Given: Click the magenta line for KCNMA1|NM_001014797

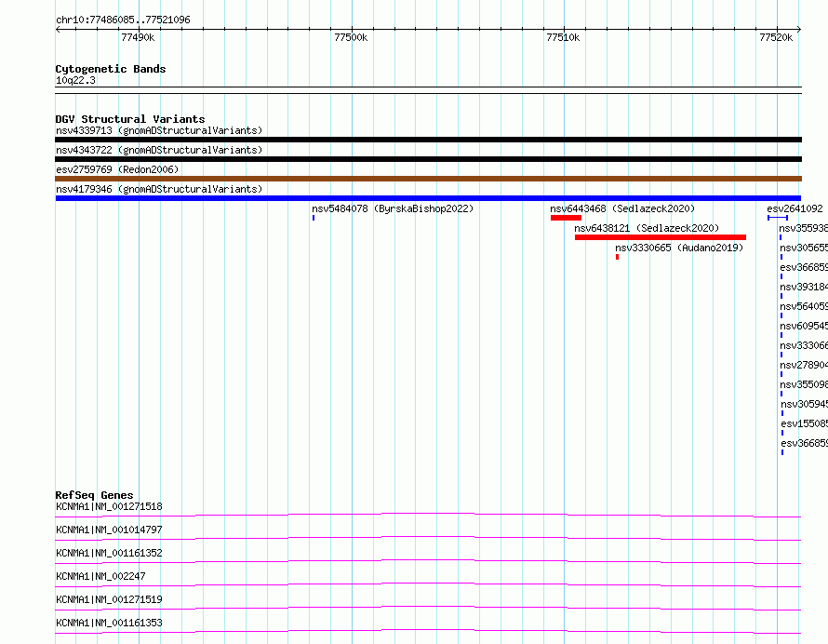Looking at the screenshot, I should click(428, 538).
